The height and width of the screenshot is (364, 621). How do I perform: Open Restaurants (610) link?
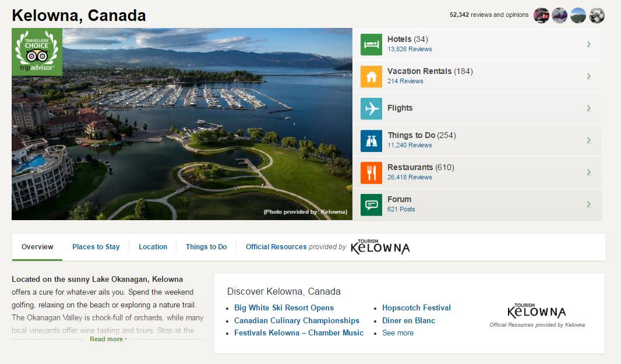421,168
